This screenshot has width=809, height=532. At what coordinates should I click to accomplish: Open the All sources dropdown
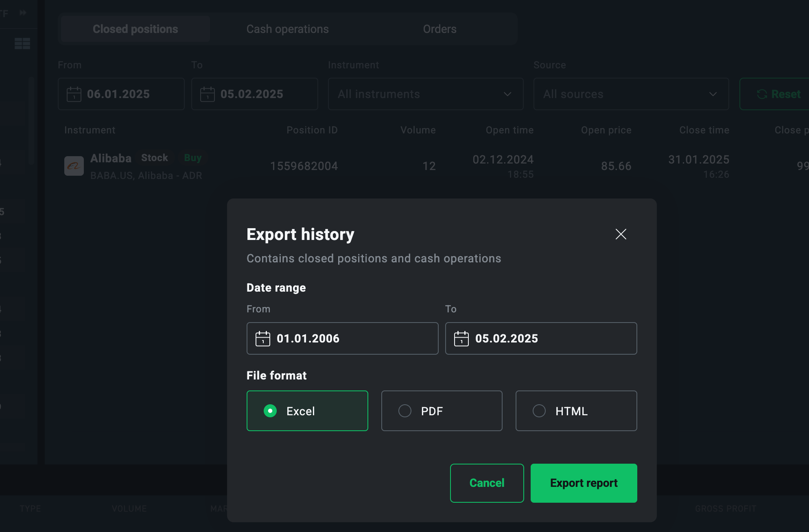[x=631, y=94]
